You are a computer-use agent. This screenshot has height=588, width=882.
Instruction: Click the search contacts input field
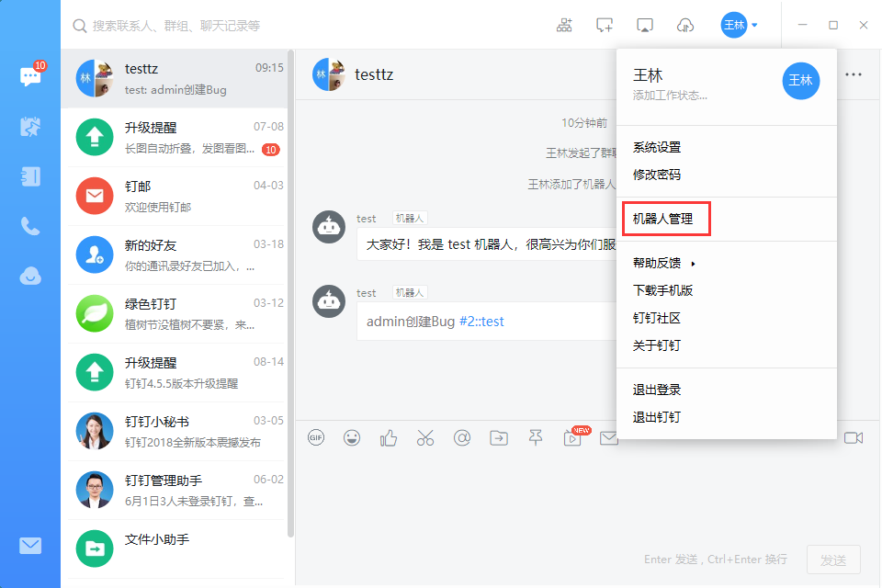coord(176,26)
